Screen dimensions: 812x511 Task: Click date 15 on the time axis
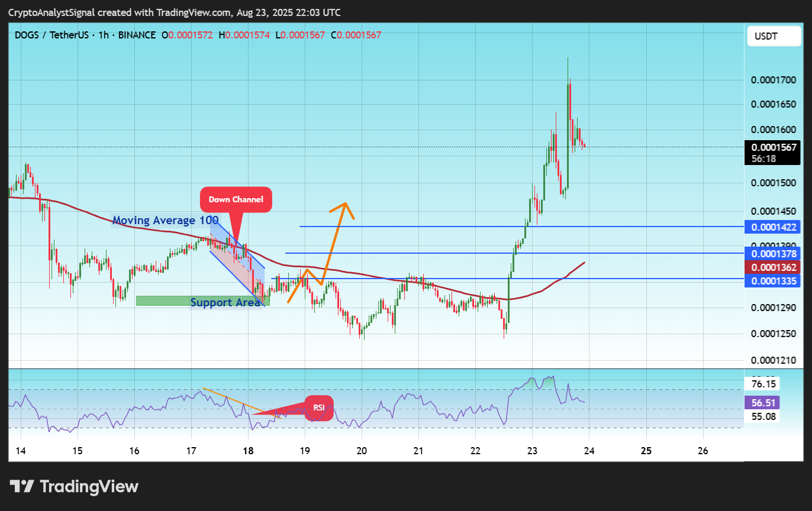78,451
